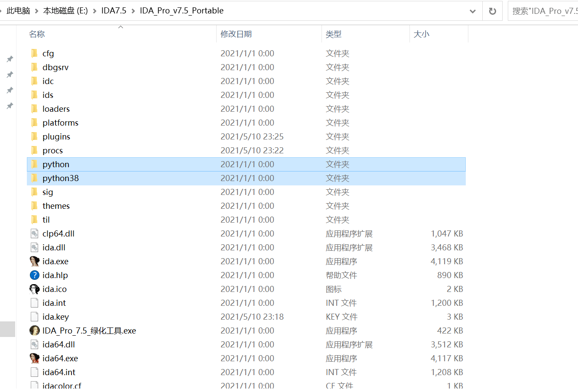Select the ida.ico icon image
This screenshot has height=392, width=578.
pyautogui.click(x=35, y=289)
